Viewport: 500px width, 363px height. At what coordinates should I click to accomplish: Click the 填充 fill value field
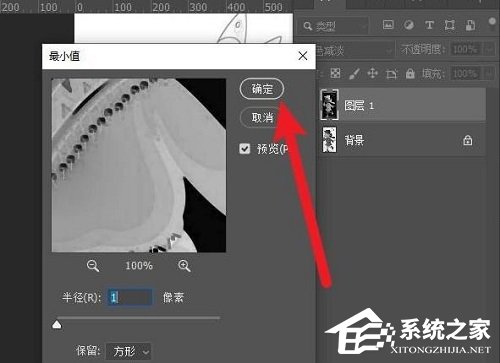465,73
